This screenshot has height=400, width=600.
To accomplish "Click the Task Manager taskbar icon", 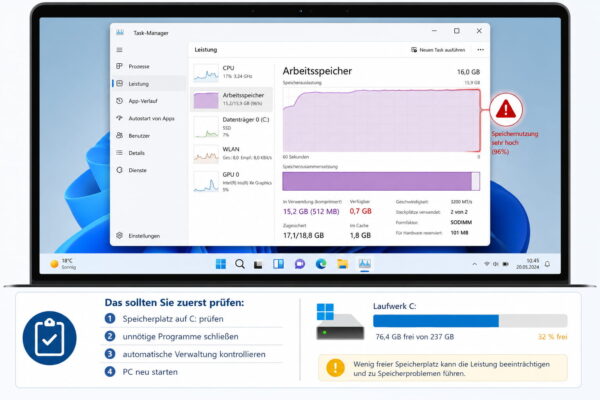I will pos(364,264).
